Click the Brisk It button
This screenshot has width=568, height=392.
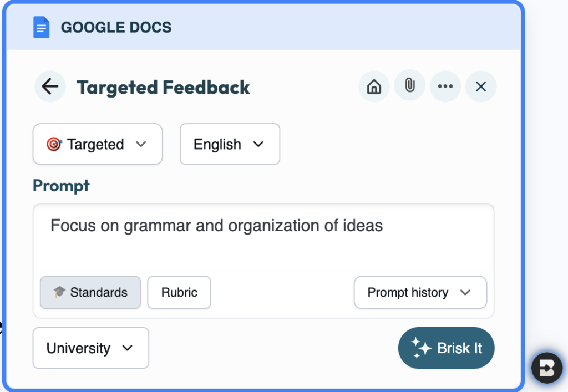[x=446, y=348]
